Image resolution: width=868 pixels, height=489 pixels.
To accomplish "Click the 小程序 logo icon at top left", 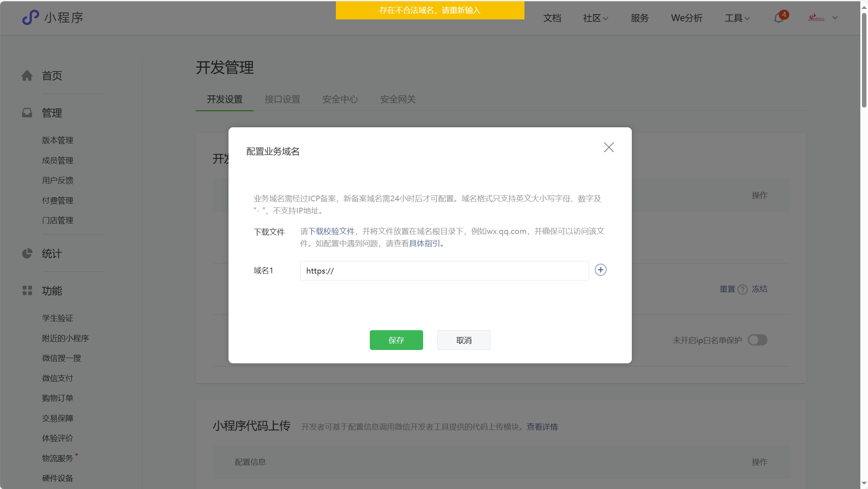I will pos(31,17).
